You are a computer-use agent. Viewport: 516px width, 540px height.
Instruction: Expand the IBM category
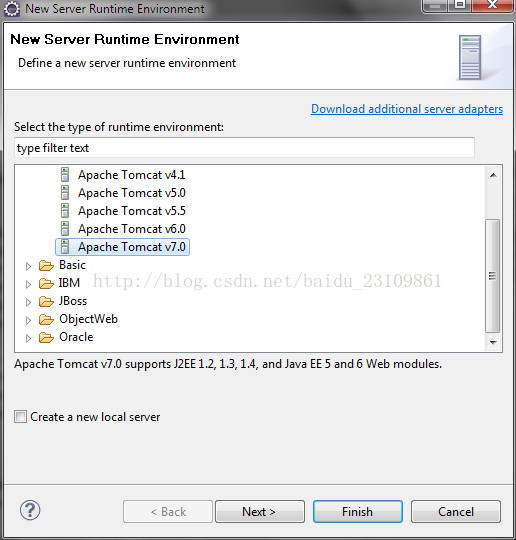pyautogui.click(x=28, y=284)
